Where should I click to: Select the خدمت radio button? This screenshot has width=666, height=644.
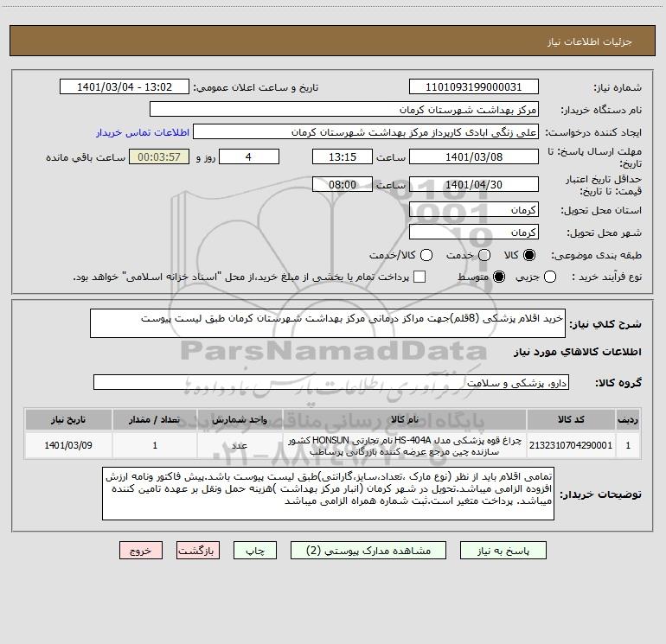tap(484, 255)
